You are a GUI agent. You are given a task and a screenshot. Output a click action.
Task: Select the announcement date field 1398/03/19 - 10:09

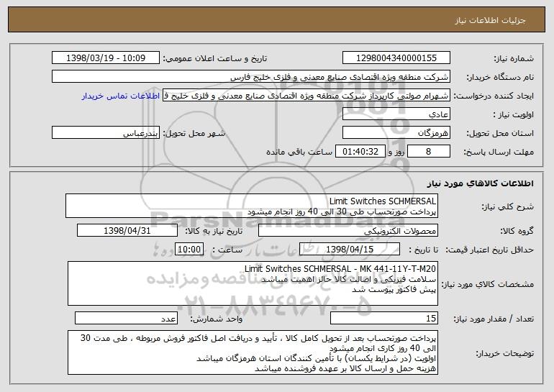coord(106,58)
